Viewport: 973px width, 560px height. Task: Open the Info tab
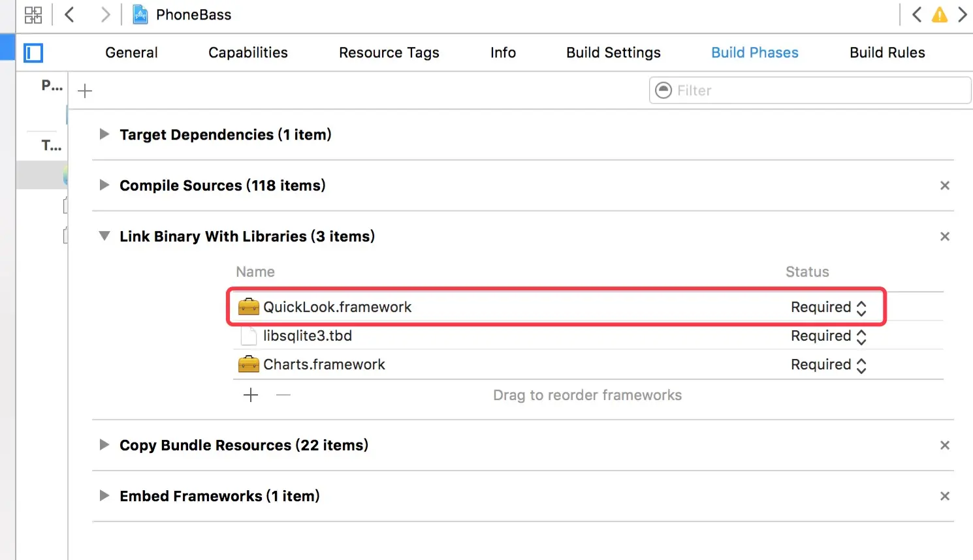[503, 52]
